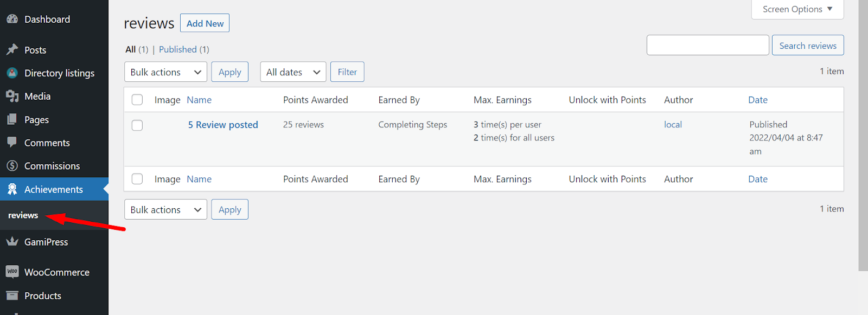Open the 5 Review posted link
This screenshot has width=868, height=315.
pos(223,125)
